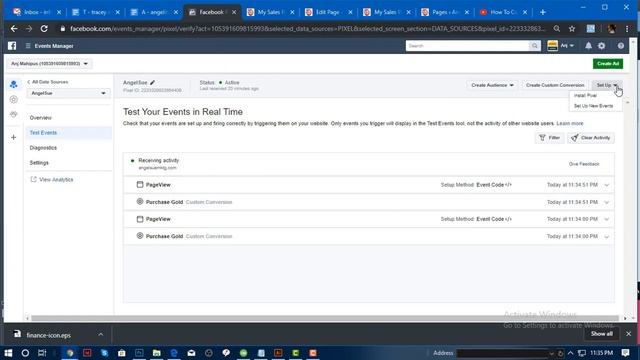Open Chrome zoom magnifier in address bar
Viewport: 640px width, 360px height.
pos(557,29)
